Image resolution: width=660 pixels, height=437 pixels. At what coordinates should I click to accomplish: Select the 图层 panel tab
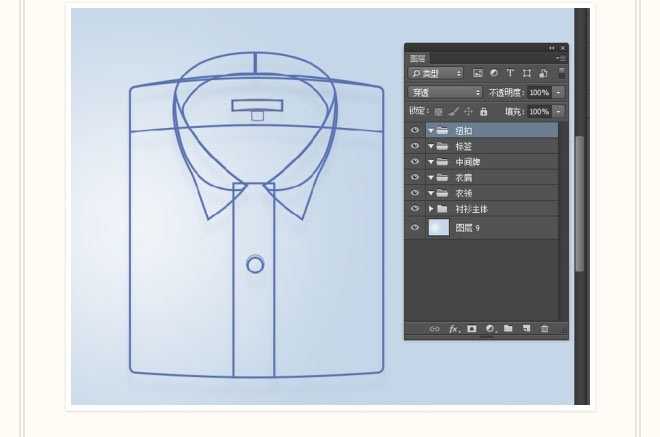coord(418,59)
